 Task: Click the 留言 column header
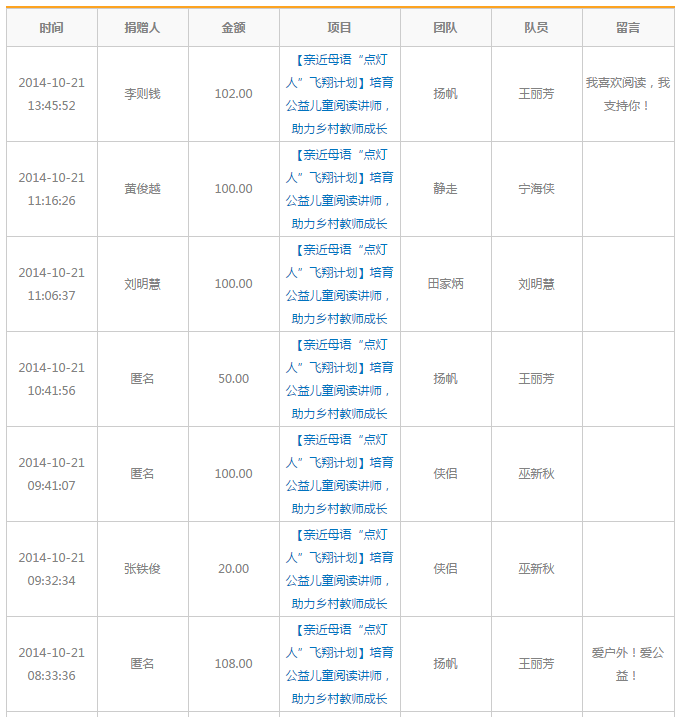628,28
